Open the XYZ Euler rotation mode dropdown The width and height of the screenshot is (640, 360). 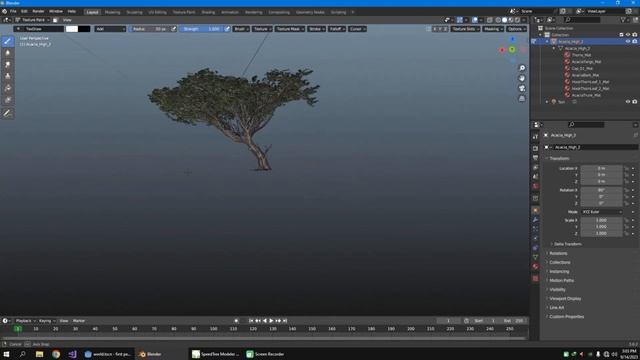pyautogui.click(x=602, y=212)
